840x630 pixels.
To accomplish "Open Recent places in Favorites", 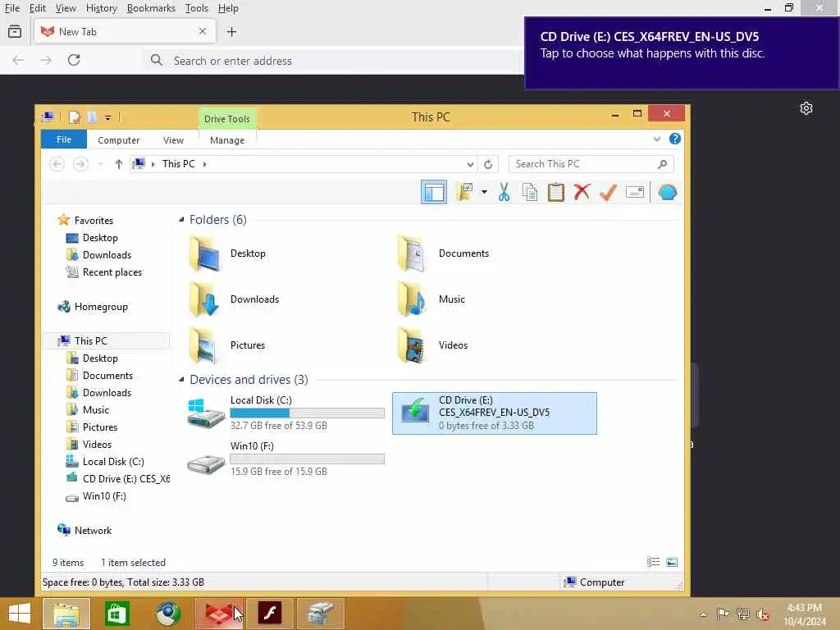I will point(104,272).
